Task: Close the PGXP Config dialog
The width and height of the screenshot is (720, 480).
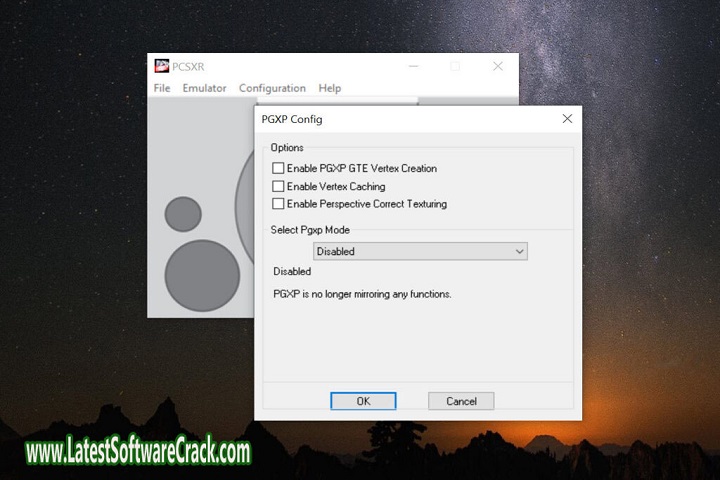Action: click(x=567, y=119)
